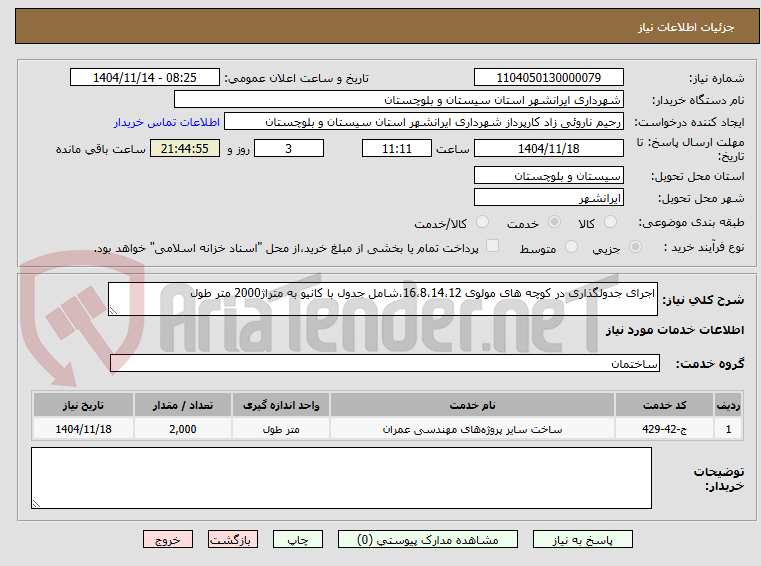Select the خدمت radio button
The image size is (761, 566).
(x=554, y=222)
